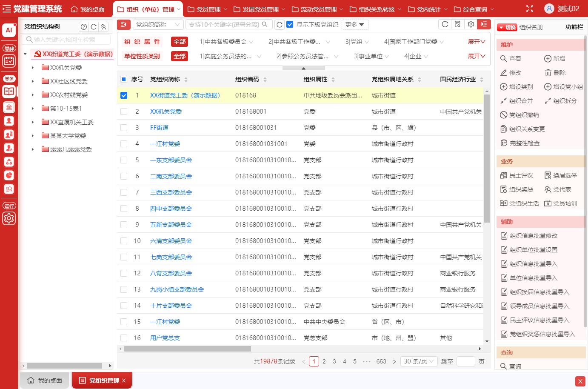Click 组织拆分 split icon
Viewport: 588px width, 389px height.
[x=548, y=101]
